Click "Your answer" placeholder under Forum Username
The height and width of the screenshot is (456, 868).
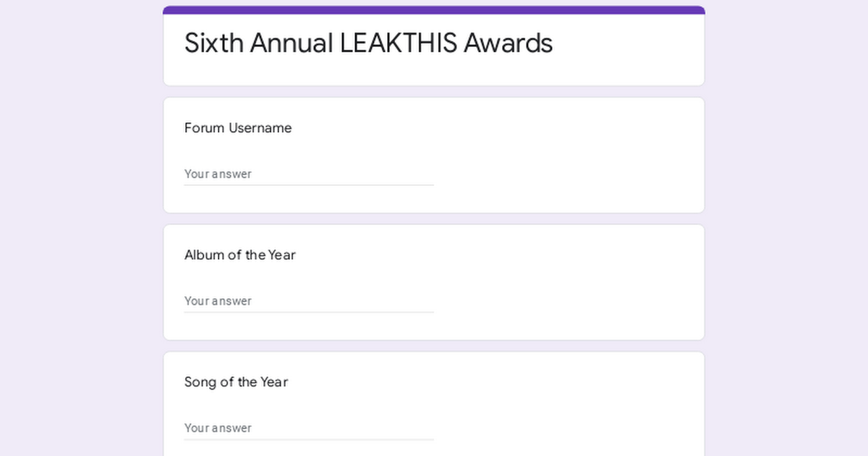point(218,174)
